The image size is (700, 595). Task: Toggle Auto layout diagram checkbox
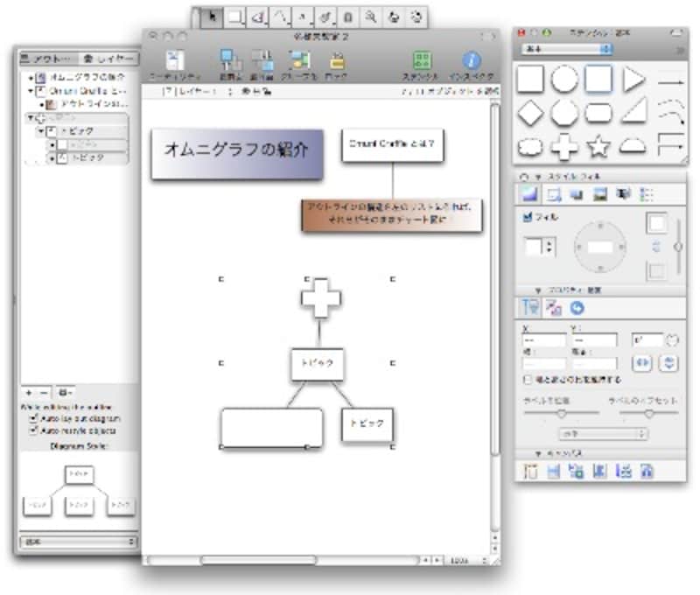[33, 418]
